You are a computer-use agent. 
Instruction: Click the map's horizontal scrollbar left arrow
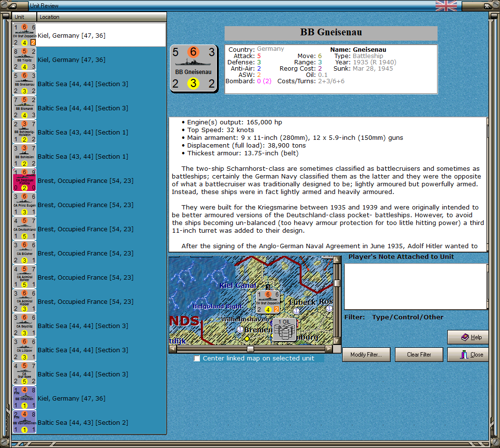pyautogui.click(x=172, y=349)
